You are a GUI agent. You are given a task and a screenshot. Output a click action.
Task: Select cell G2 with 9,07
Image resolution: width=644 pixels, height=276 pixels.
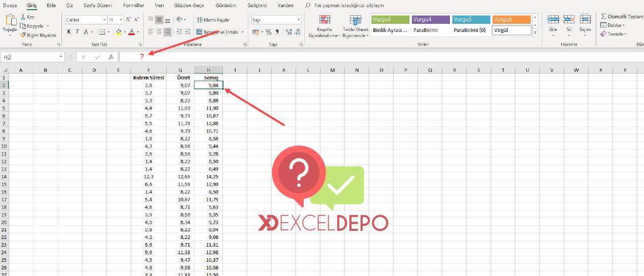pyautogui.click(x=181, y=85)
